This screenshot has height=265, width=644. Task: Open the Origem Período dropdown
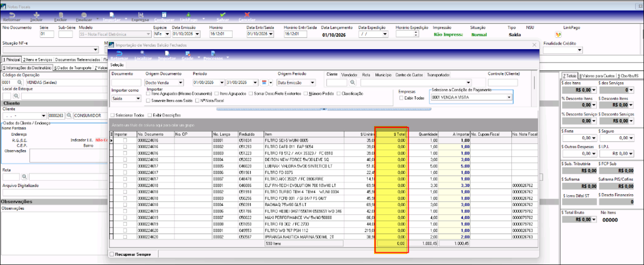click(x=313, y=83)
